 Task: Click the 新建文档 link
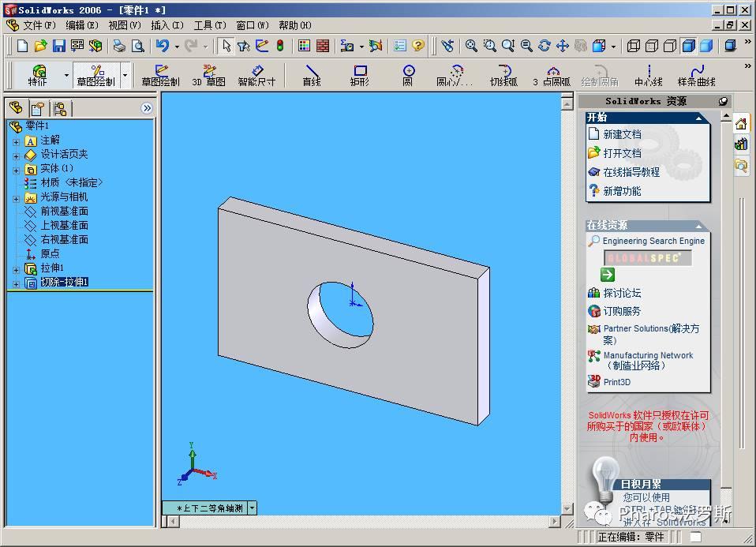[x=622, y=134]
